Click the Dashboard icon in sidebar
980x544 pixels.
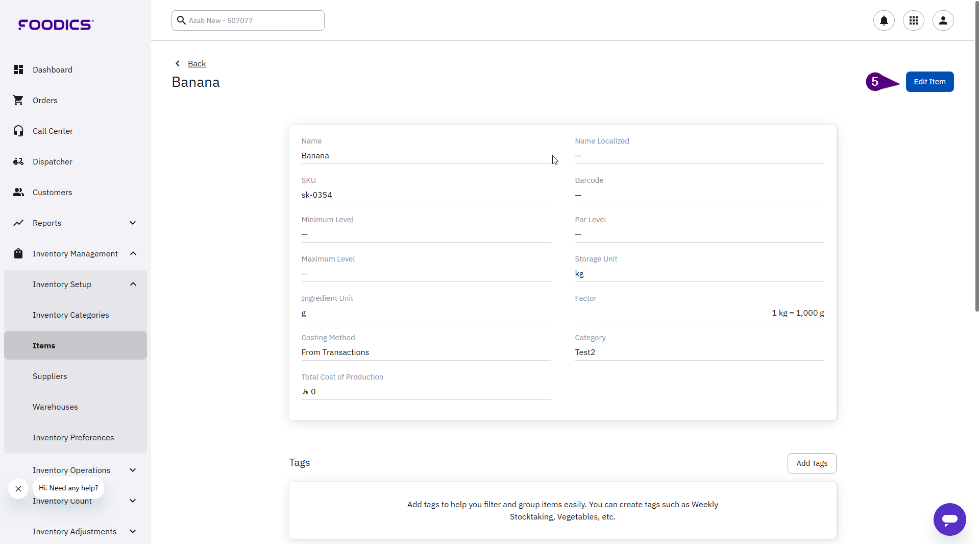tap(18, 69)
